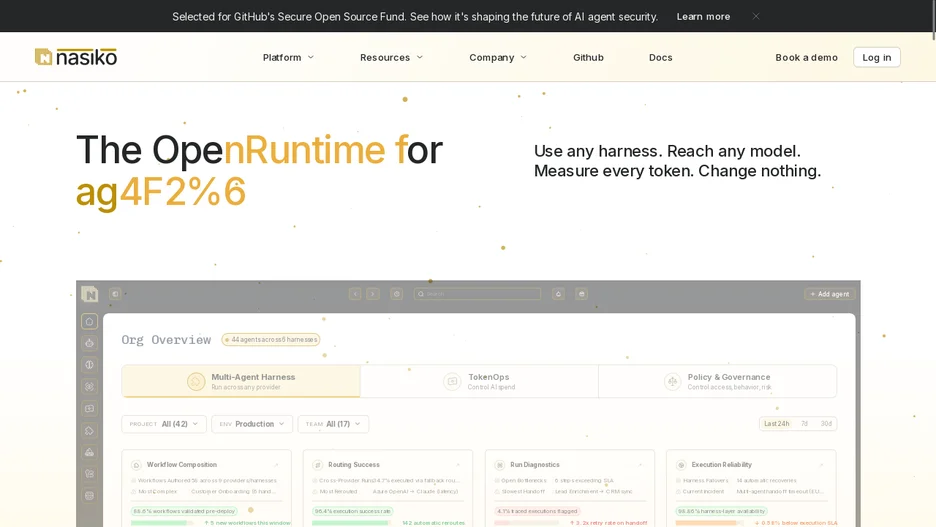
Task: Click Book a demo
Action: (806, 57)
